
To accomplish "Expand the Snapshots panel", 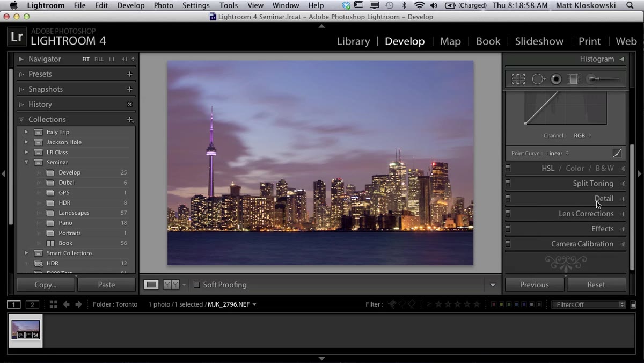I will click(21, 89).
